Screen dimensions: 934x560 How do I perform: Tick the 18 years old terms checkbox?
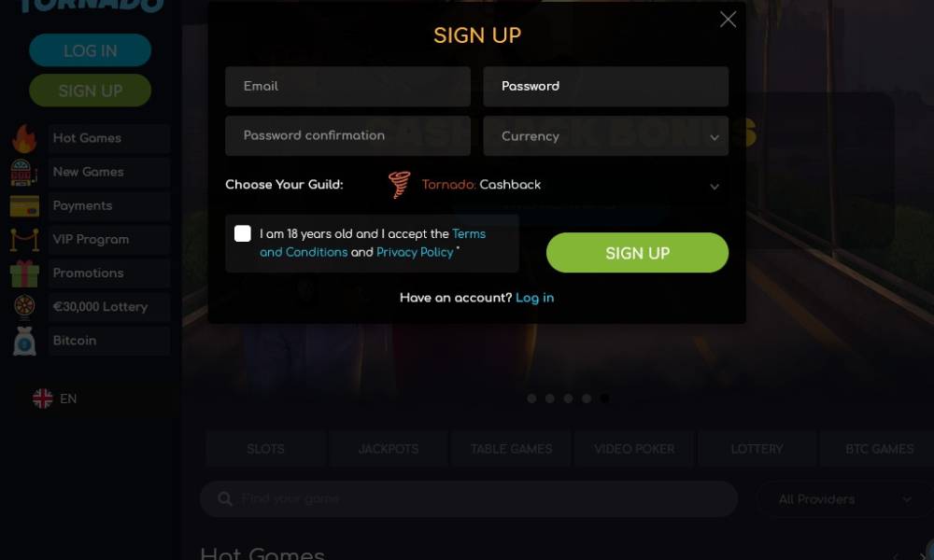point(243,233)
